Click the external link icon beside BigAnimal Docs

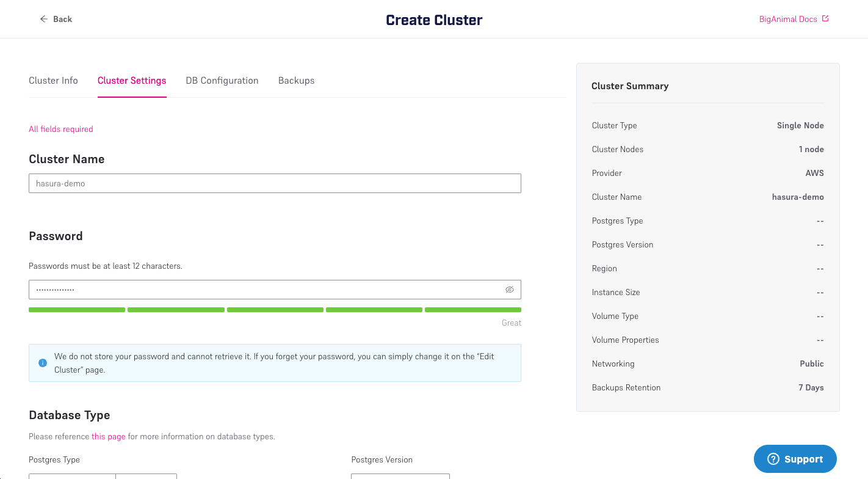point(825,19)
